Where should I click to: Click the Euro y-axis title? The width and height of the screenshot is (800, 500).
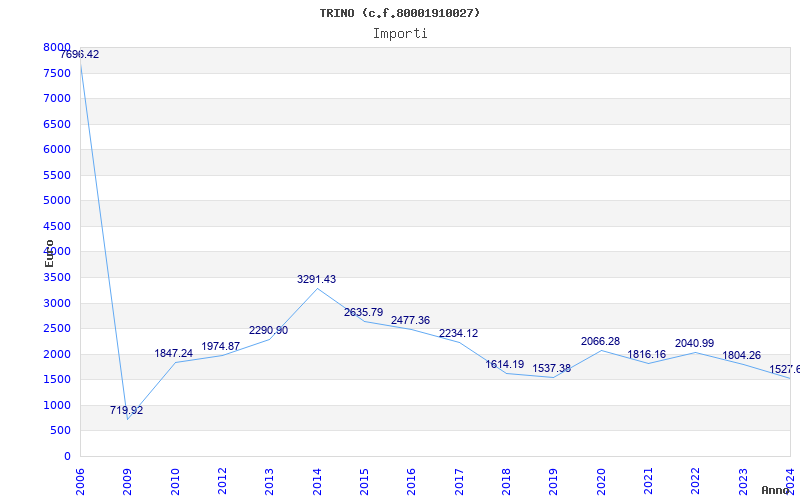49,253
